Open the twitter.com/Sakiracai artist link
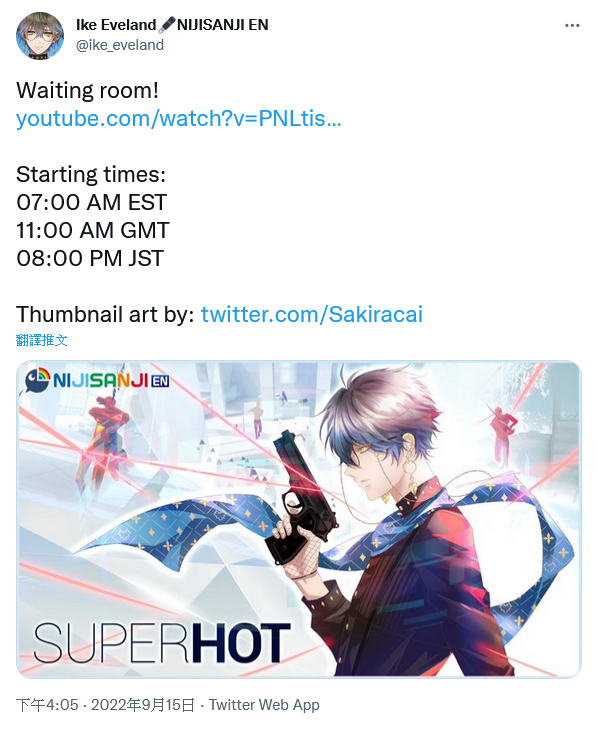The image size is (598, 730). point(312,314)
